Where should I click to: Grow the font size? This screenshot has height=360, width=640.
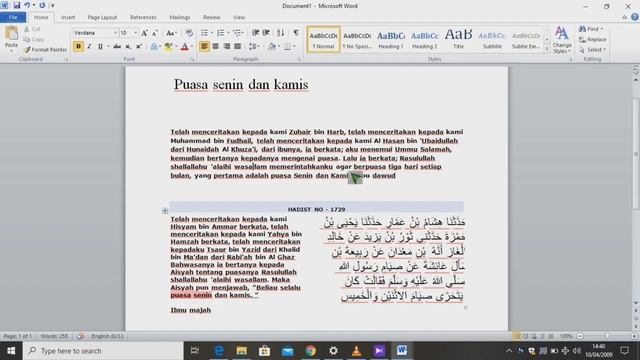point(144,33)
